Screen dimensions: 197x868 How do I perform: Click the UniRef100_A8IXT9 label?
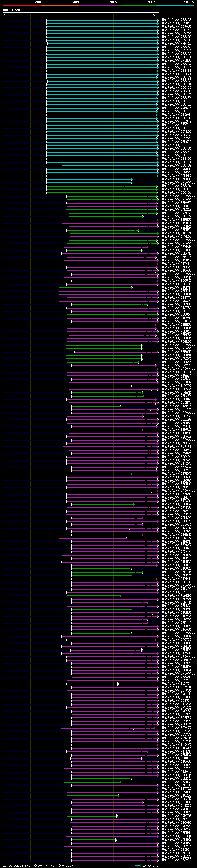point(176,145)
